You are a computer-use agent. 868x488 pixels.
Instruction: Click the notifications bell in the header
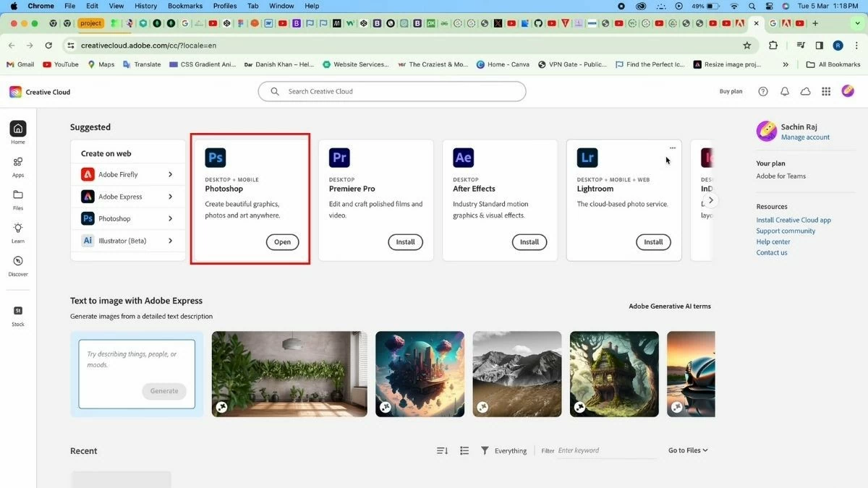(784, 91)
